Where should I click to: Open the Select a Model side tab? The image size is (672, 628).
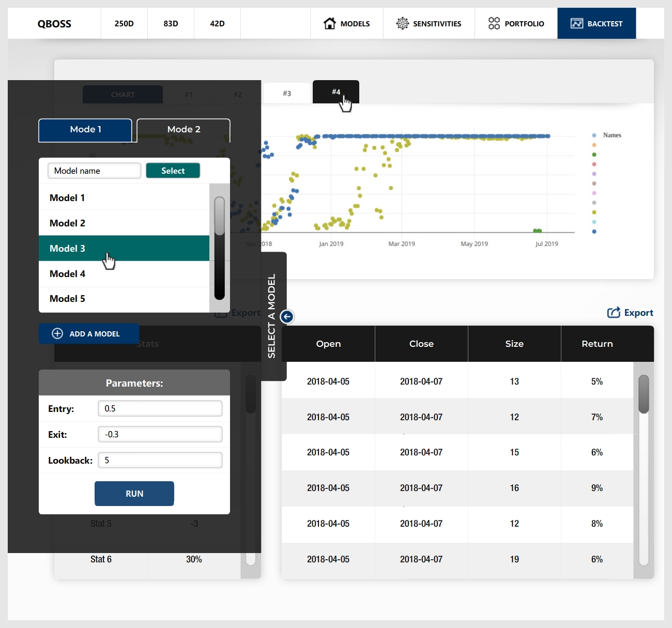coord(271,316)
